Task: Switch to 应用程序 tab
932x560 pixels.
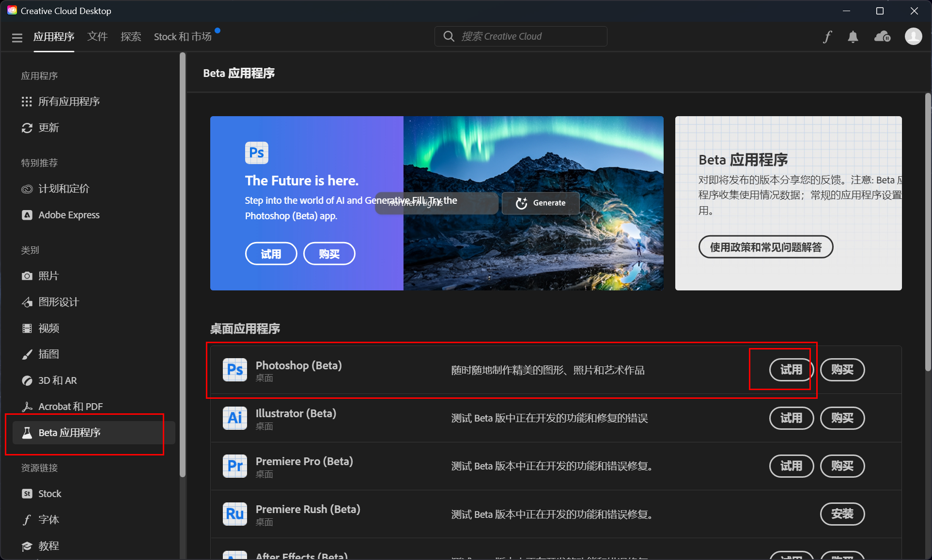Action: (54, 37)
